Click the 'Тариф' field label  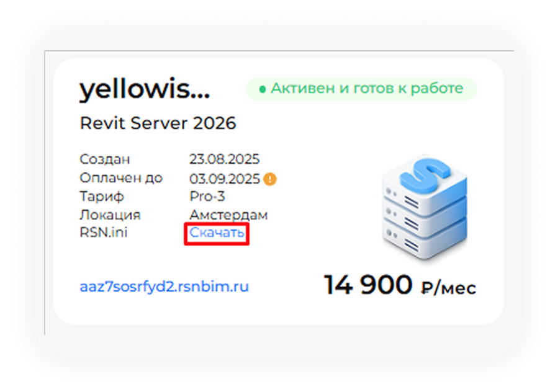coord(102,197)
